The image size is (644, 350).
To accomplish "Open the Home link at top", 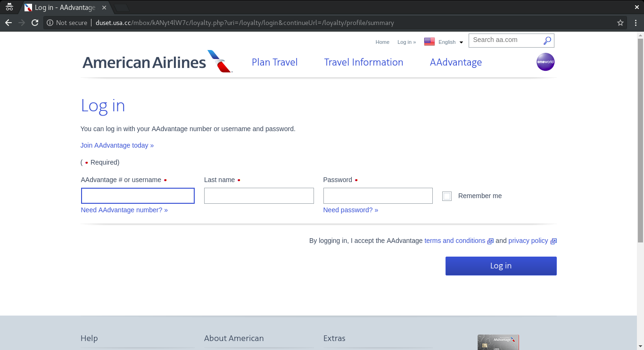I will coord(382,42).
